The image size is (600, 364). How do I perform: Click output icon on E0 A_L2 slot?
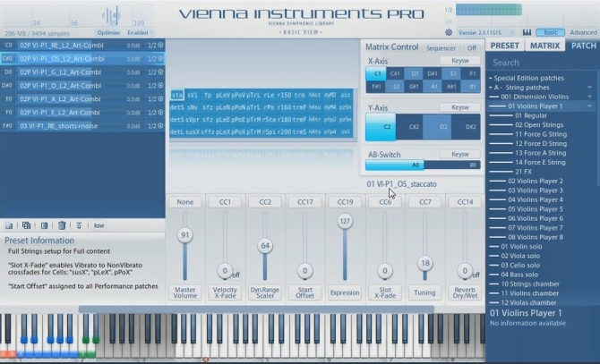pyautogui.click(x=160, y=98)
